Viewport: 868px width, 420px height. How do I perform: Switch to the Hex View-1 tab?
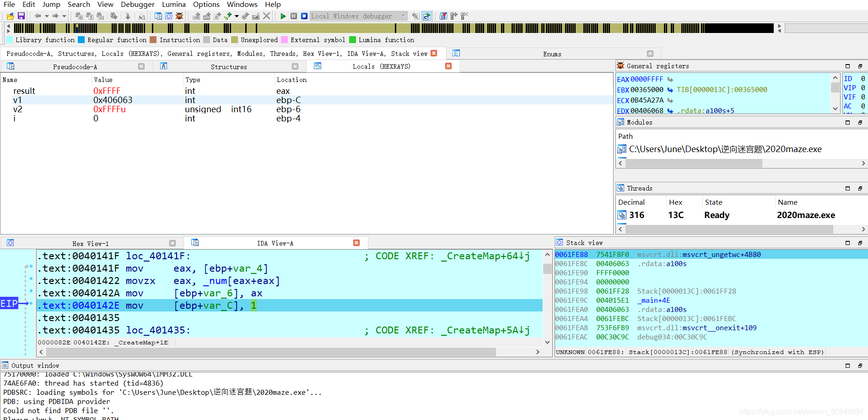pyautogui.click(x=91, y=244)
